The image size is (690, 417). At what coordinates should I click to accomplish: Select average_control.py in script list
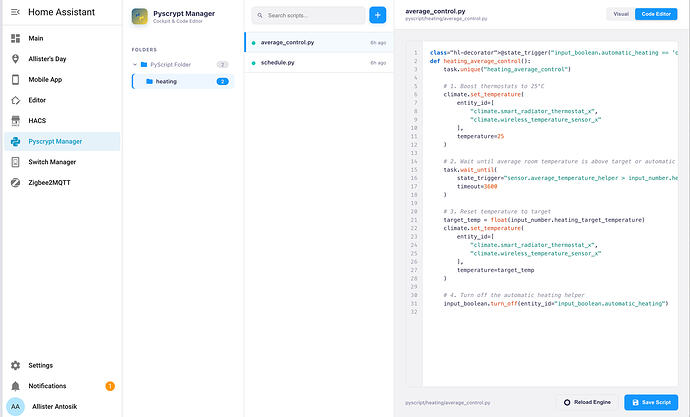tap(319, 43)
